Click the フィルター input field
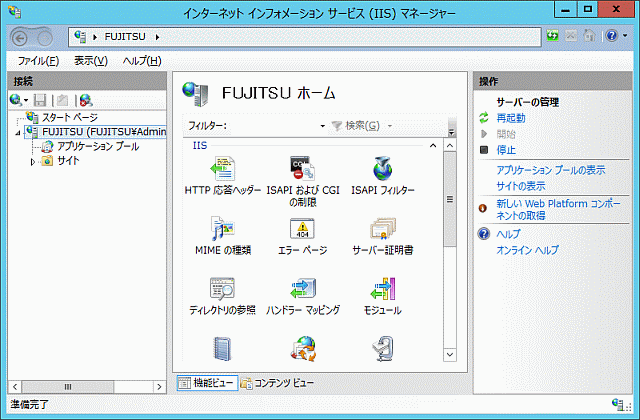Image resolution: width=640 pixels, height=420 pixels. pos(273,126)
